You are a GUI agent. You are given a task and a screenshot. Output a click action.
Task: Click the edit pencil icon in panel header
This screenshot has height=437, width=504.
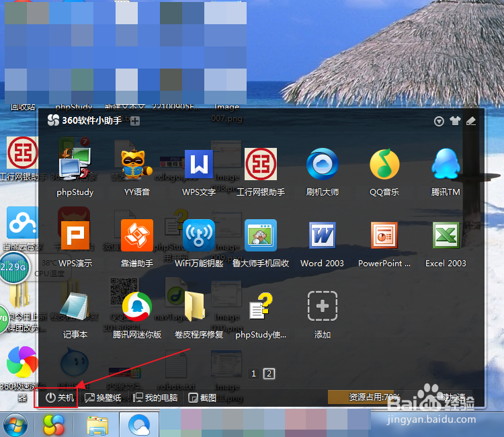(x=471, y=121)
